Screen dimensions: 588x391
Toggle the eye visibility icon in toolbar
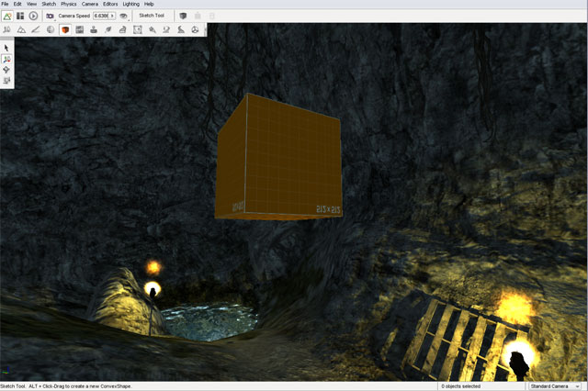tap(123, 17)
